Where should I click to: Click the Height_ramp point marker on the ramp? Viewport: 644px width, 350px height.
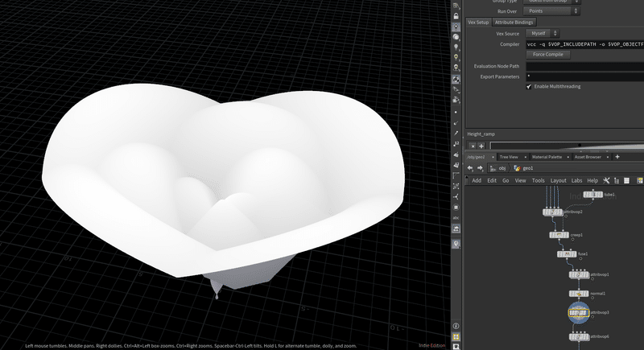coord(580,145)
